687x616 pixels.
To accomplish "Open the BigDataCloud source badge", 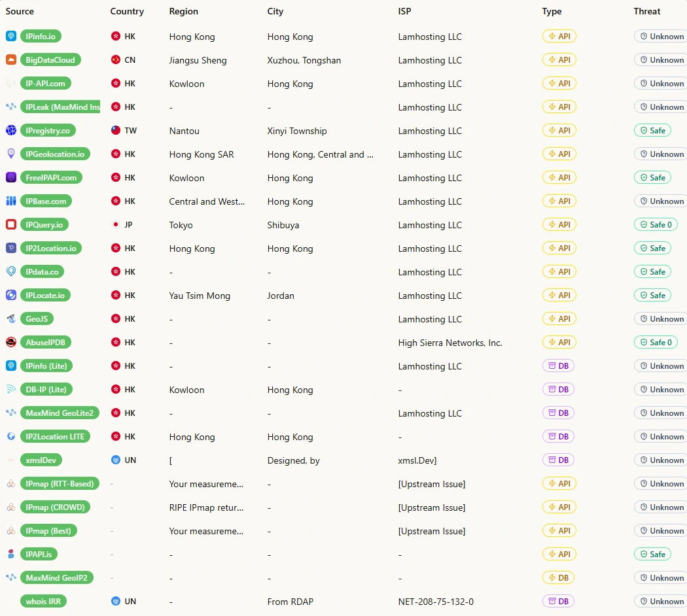I will pos(50,60).
